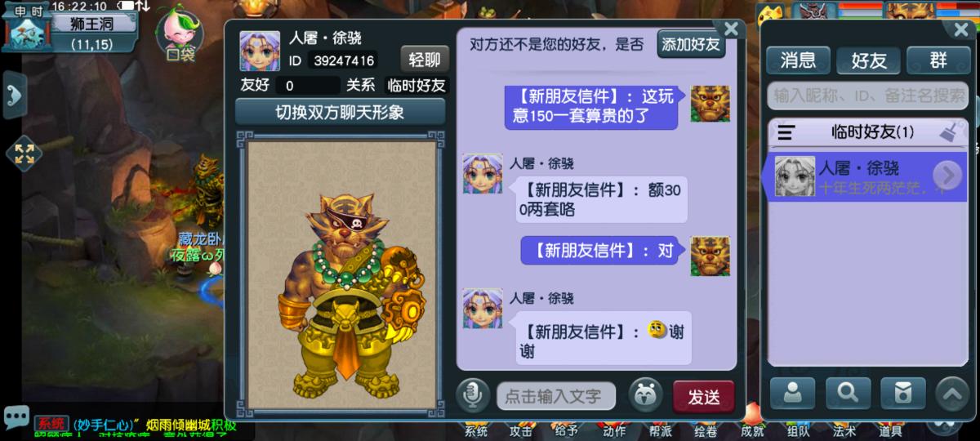Viewport: 980px width, 441px height.
Task: Click the 轻聊 button
Action: click(x=425, y=60)
